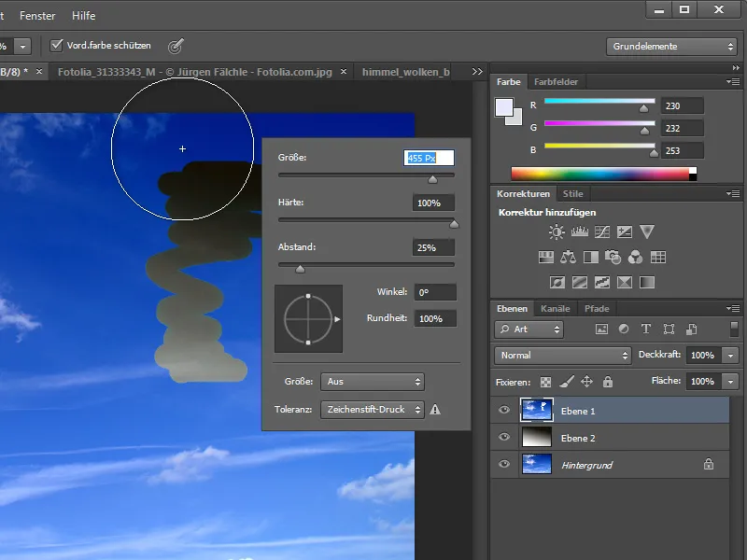Hide the Hintergrund layer

(x=504, y=464)
